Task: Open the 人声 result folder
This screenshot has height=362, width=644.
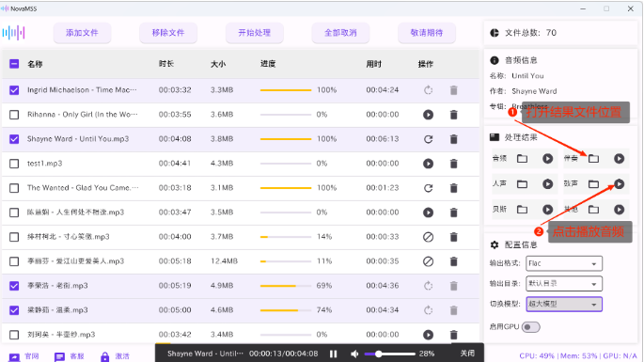Action: [x=522, y=184]
